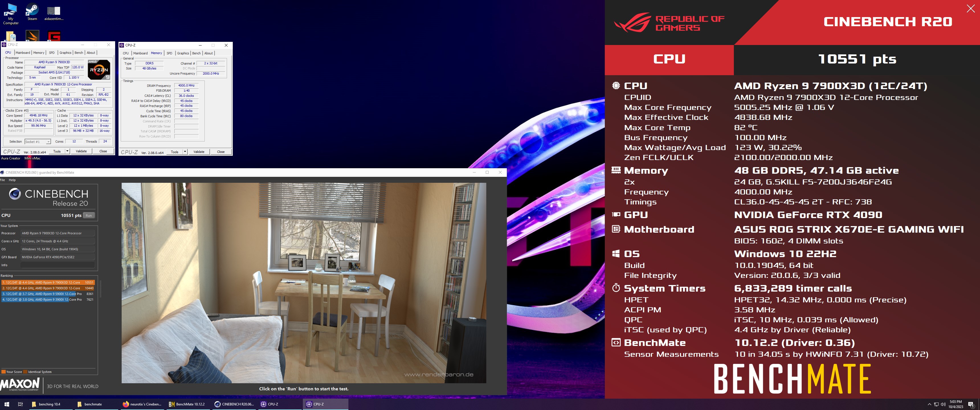The image size is (980, 410).
Task: Switch to Mainboard tab in left CPU-Z window
Action: (x=23, y=53)
